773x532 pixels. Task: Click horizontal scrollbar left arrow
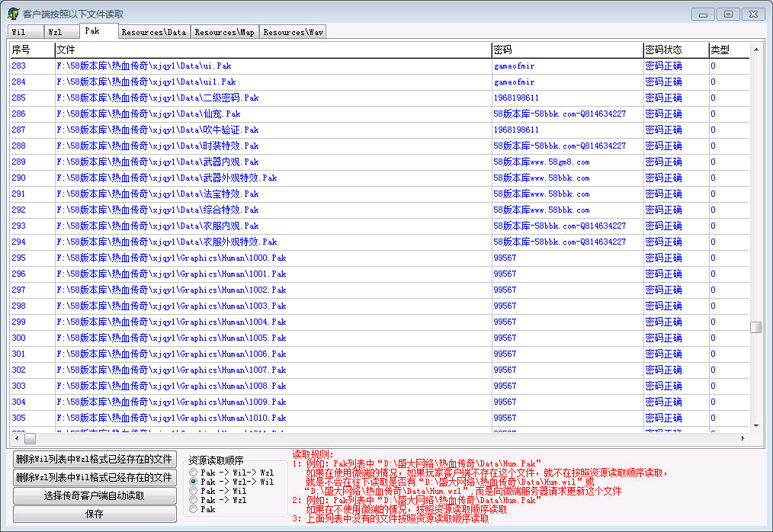[x=18, y=438]
